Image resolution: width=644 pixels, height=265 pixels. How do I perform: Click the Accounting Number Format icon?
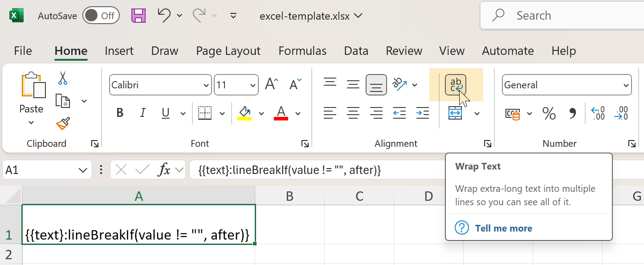point(513,114)
